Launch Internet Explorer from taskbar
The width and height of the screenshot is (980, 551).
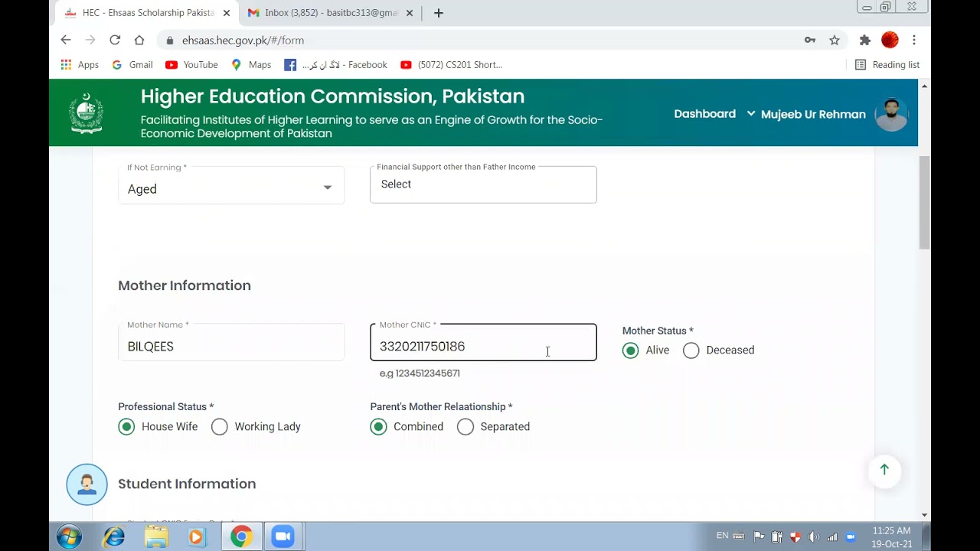point(114,537)
